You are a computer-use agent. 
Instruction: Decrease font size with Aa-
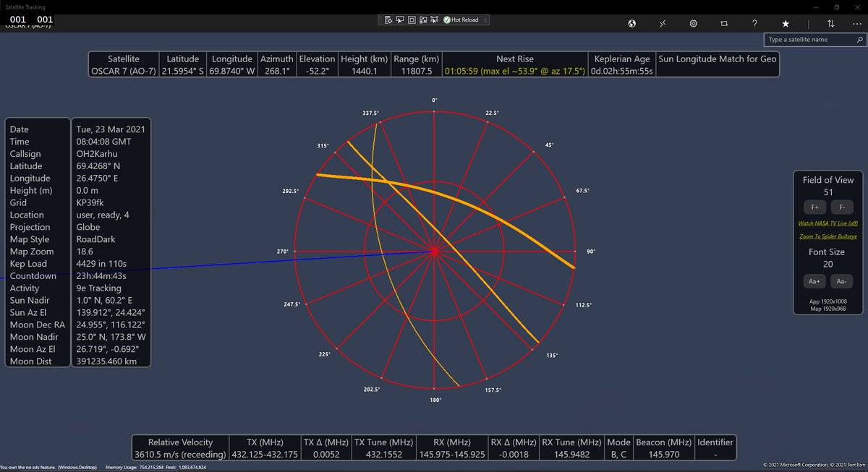(841, 281)
